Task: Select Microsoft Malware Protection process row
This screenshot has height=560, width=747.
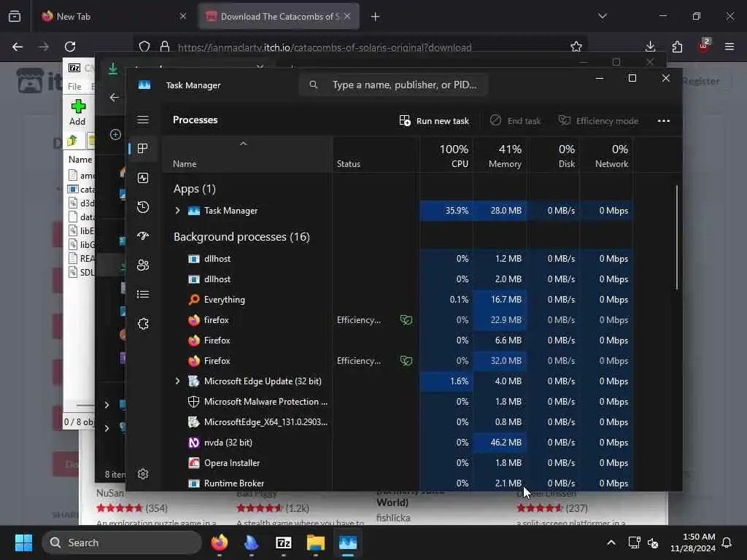Action: pos(398,402)
